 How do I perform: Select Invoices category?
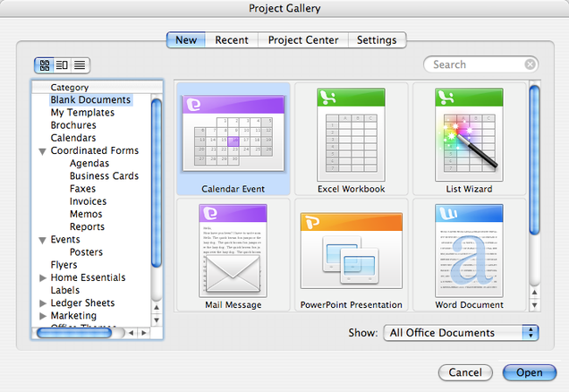pos(89,201)
